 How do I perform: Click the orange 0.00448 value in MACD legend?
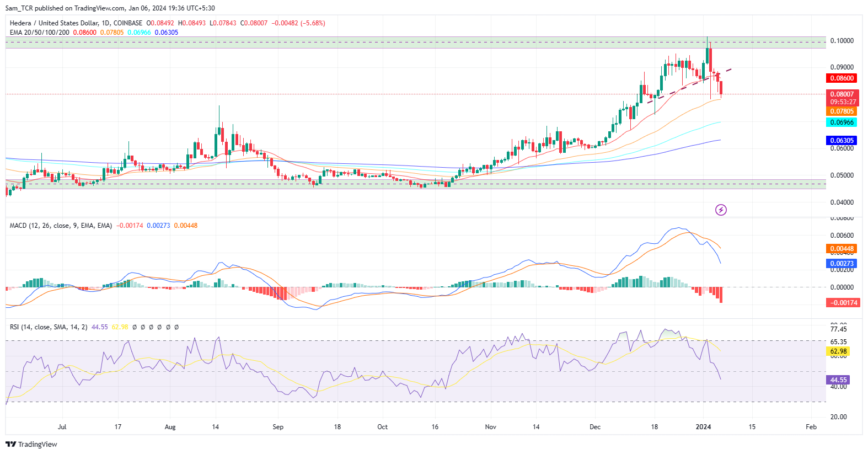186,226
